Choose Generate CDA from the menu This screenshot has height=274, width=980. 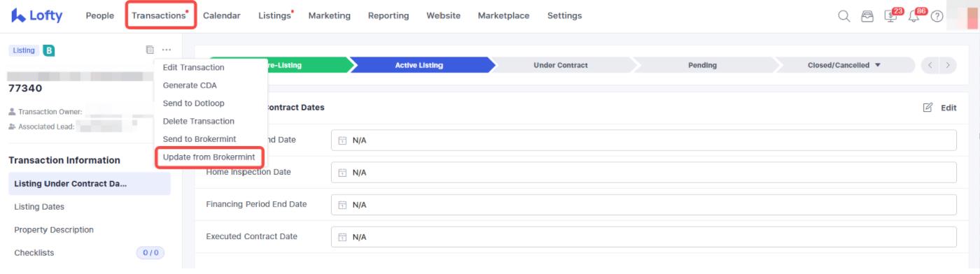[189, 85]
